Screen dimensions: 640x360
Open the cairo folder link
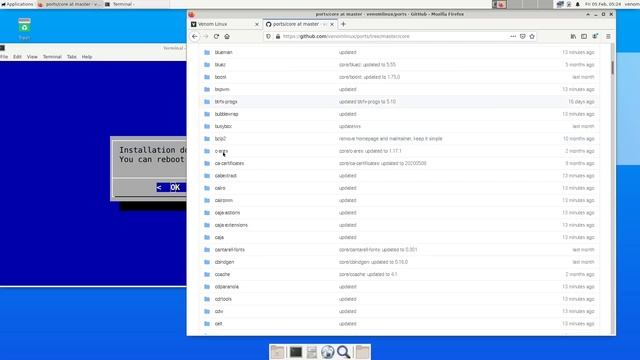[x=220, y=188]
